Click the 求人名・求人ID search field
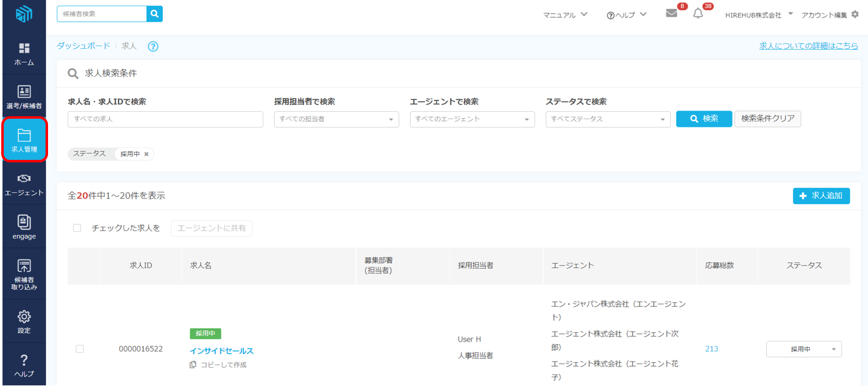The width and height of the screenshot is (868, 386). (x=165, y=119)
